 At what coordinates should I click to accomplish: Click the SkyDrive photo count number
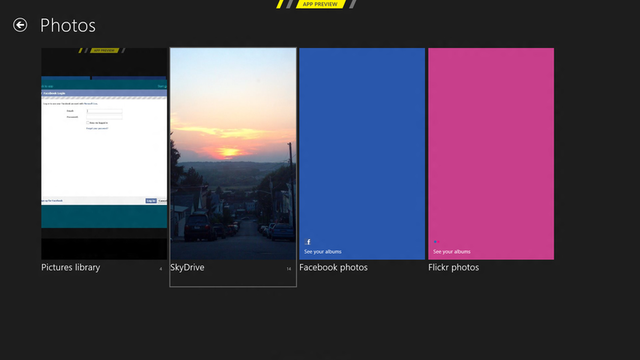pyautogui.click(x=289, y=269)
